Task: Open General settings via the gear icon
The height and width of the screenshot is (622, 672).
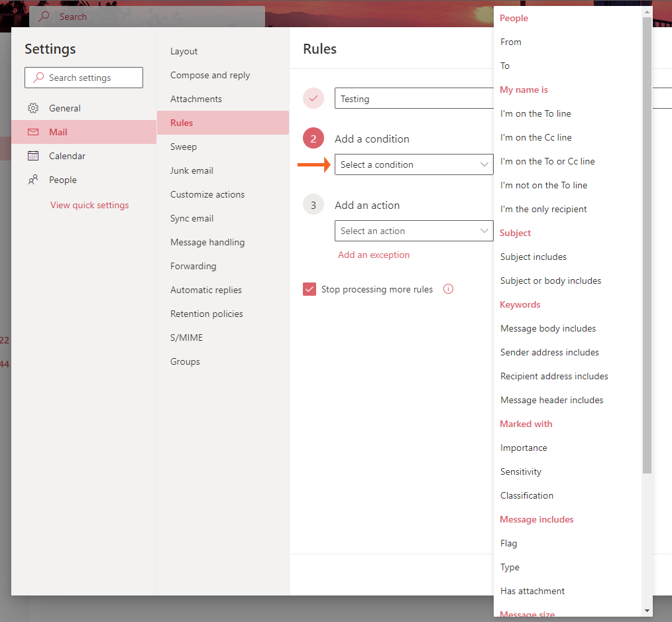Action: (32, 107)
